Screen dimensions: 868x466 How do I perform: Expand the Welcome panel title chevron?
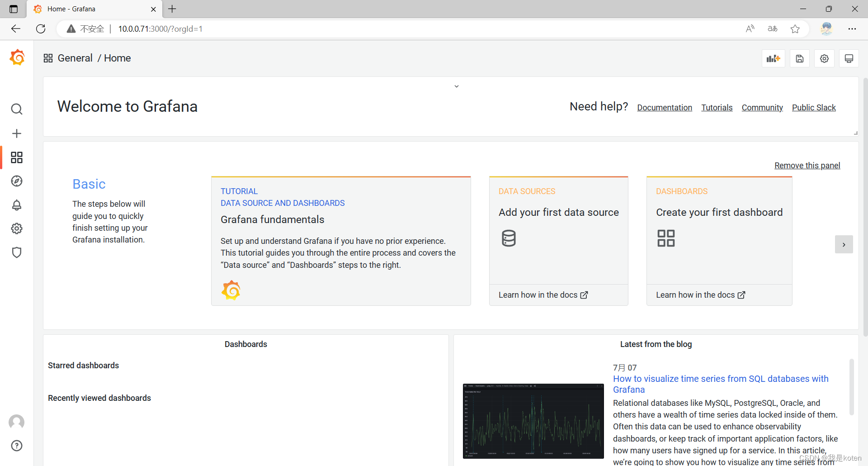pyautogui.click(x=457, y=86)
